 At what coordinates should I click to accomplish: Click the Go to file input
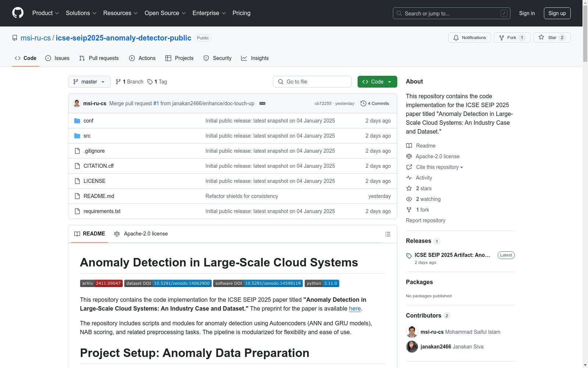(312, 82)
